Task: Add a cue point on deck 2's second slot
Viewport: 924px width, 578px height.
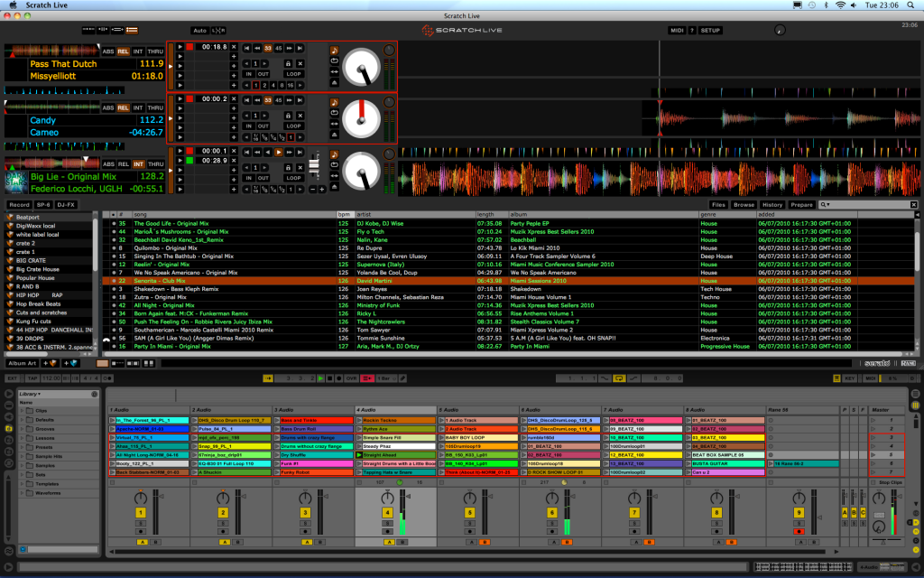Action: 234,108
